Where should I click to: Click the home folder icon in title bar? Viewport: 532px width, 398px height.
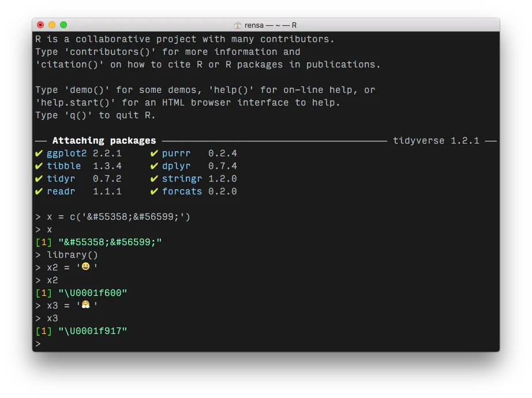coord(238,25)
